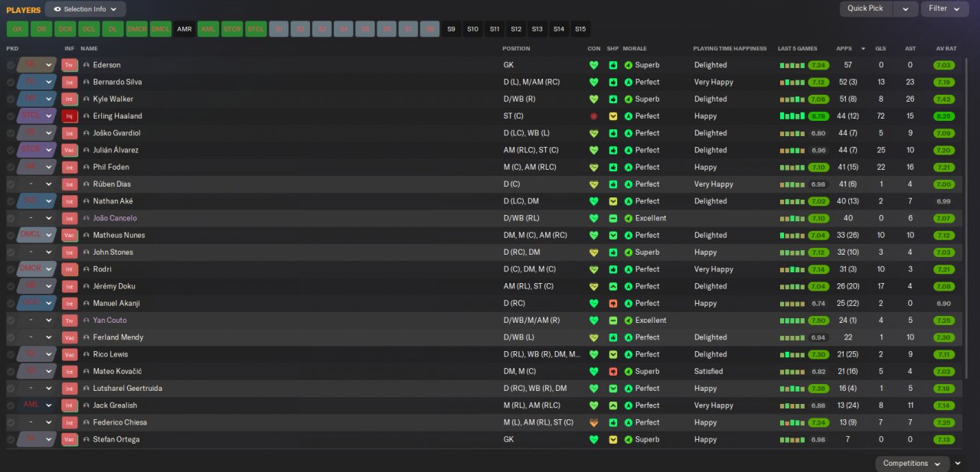
Task: Expand the Quick Pick arrow menu
Action: (905, 8)
